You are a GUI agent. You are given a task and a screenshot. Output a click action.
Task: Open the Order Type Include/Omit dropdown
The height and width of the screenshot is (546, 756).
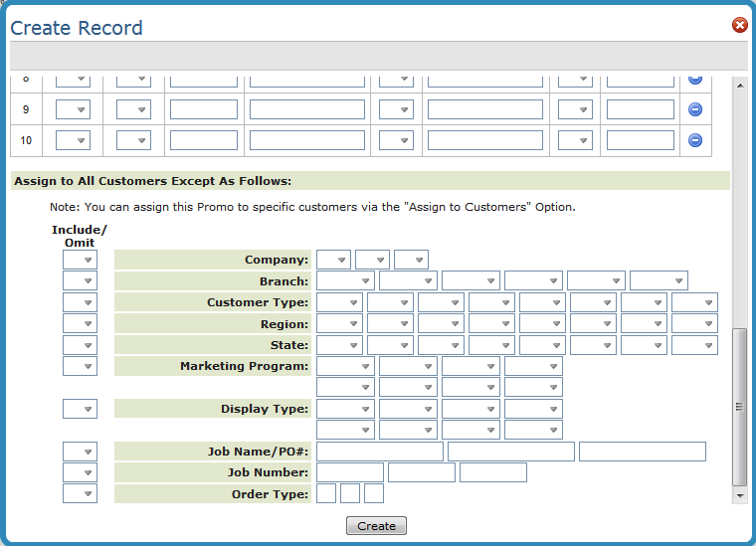pos(80,493)
